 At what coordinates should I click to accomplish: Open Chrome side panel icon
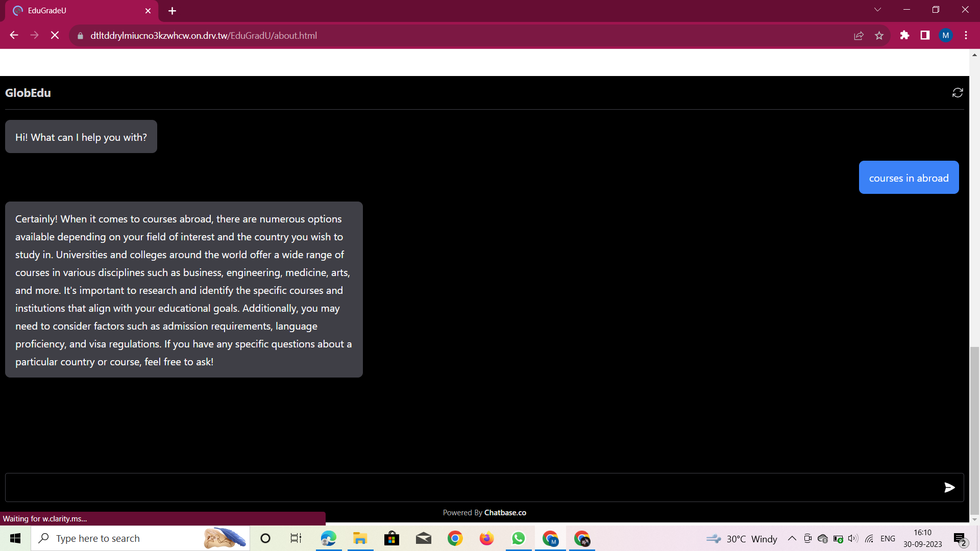click(925, 36)
